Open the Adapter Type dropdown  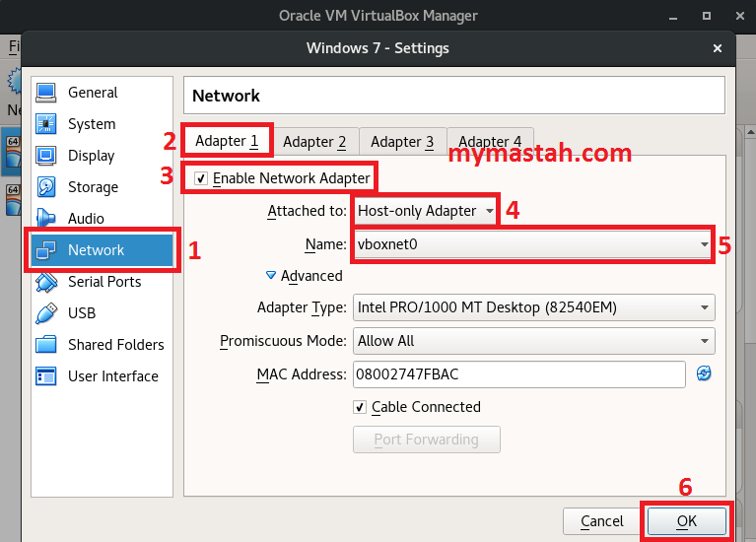(x=533, y=307)
